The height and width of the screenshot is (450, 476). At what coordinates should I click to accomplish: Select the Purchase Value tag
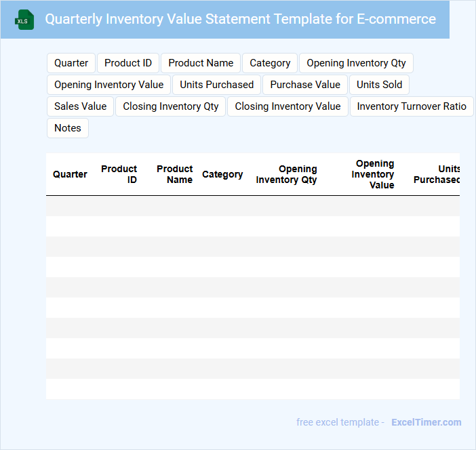coord(305,85)
